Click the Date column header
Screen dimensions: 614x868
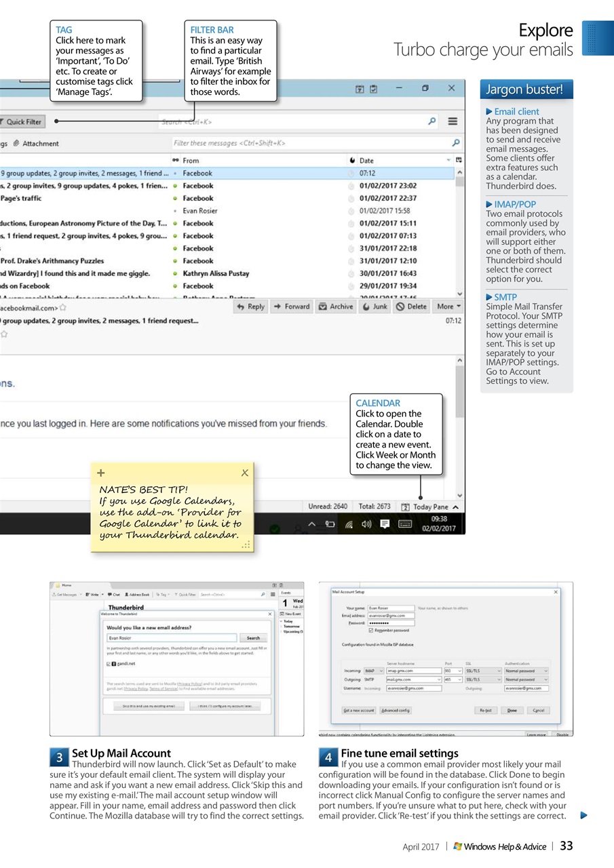(x=366, y=160)
